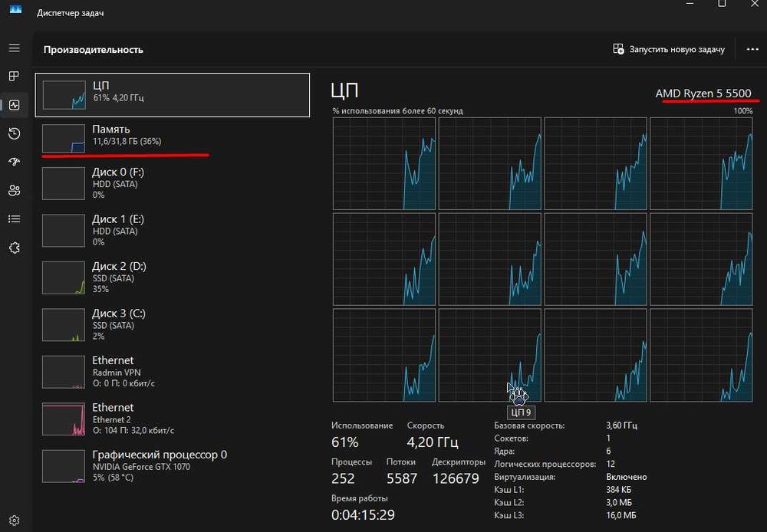
Task: Maximize the Task Manager window
Action: tap(722, 4)
